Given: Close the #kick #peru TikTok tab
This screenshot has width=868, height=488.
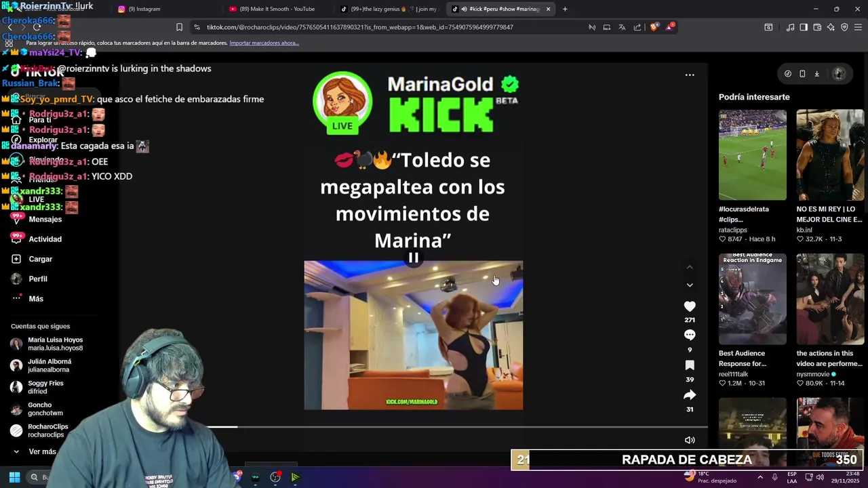Looking at the screenshot, I should coord(548,9).
